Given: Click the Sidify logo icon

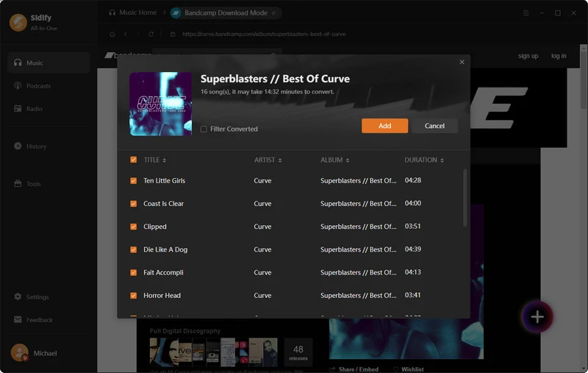Looking at the screenshot, I should click(18, 23).
